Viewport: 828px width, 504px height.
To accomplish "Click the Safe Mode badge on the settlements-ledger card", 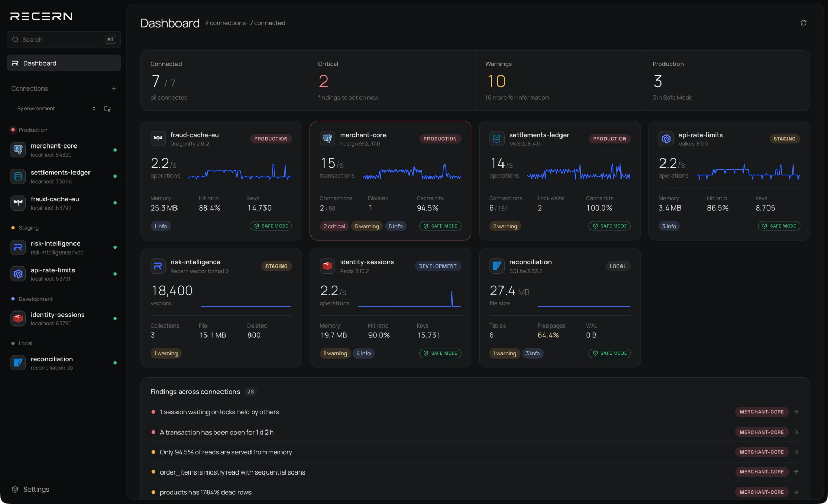I will click(x=610, y=226).
